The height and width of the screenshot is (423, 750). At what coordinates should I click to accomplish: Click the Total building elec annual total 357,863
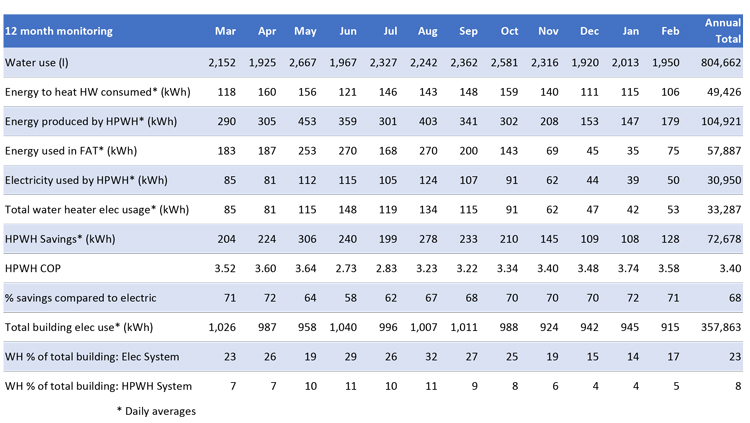tap(719, 326)
